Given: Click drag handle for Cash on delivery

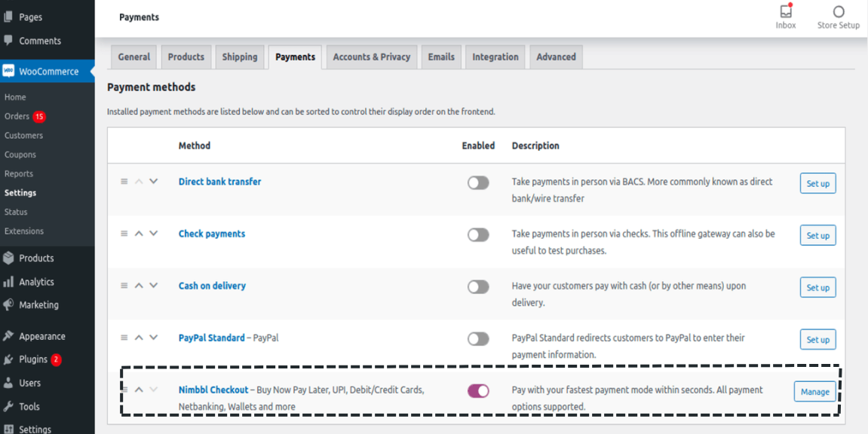Looking at the screenshot, I should tap(124, 286).
